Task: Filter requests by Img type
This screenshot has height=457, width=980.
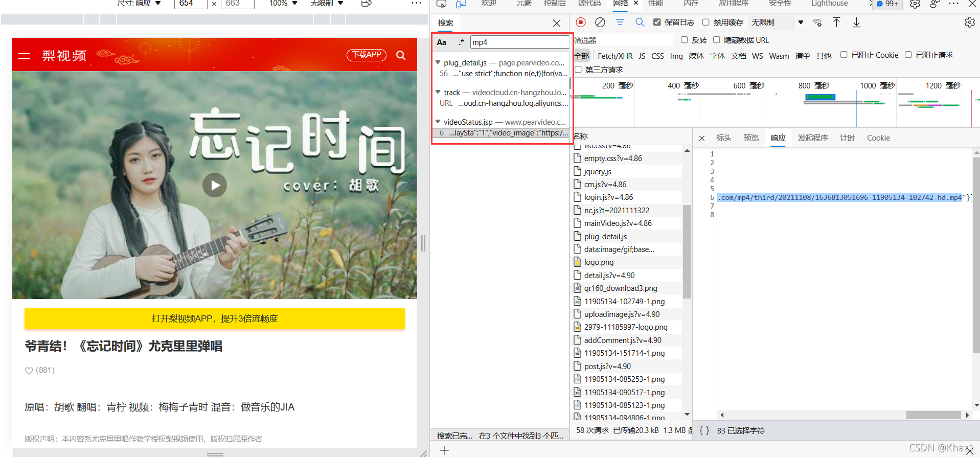Action: tap(676, 56)
